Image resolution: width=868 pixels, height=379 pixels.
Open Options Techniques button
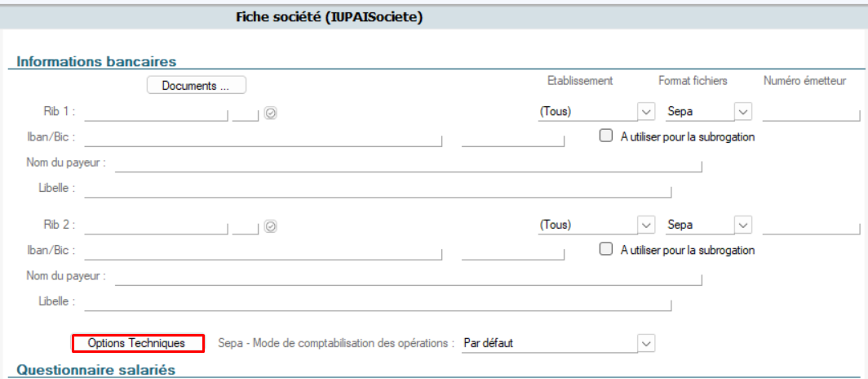point(137,343)
